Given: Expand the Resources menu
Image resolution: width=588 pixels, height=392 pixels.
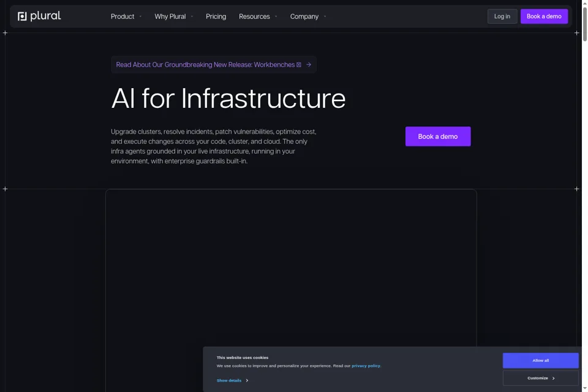Looking at the screenshot, I should click(x=258, y=17).
